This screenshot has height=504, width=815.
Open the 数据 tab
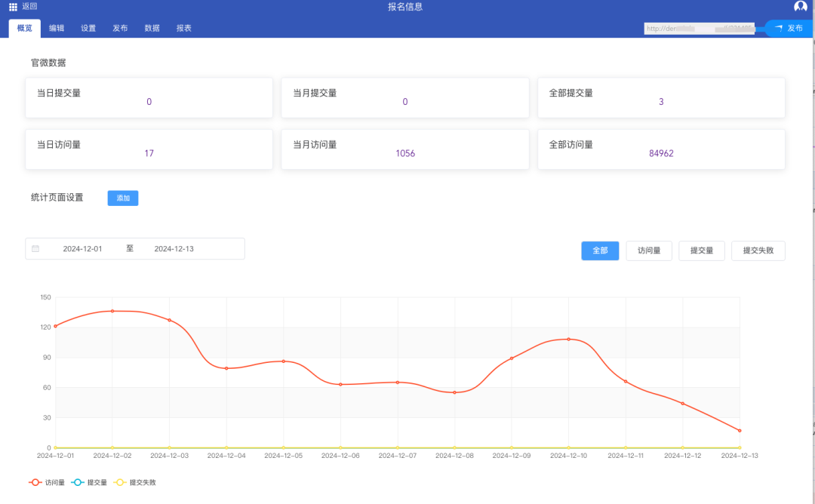[x=152, y=29]
